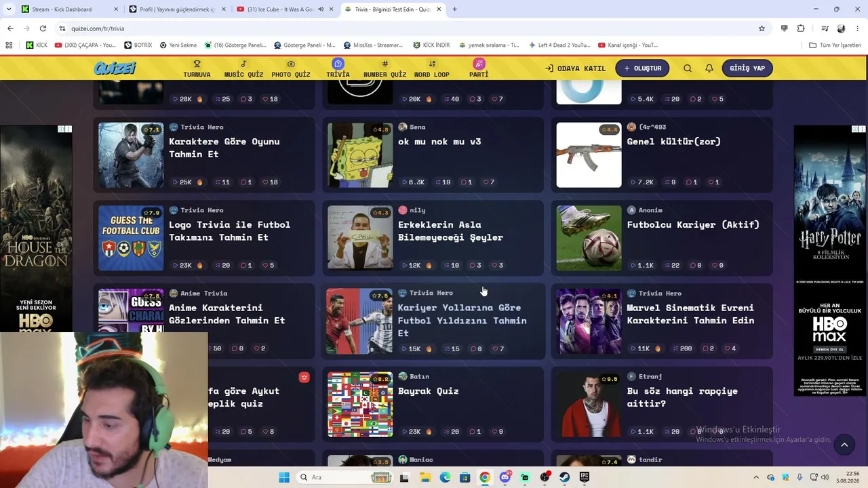Reload the page
The width and height of the screenshot is (868, 488).
[x=43, y=28]
